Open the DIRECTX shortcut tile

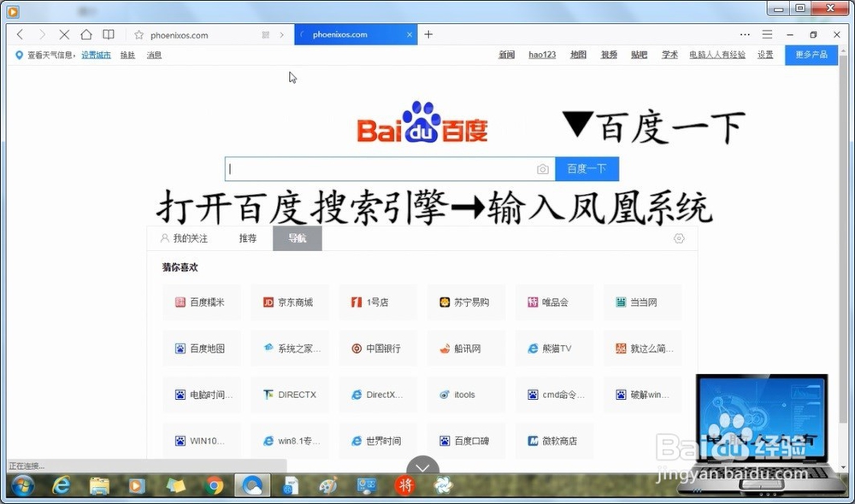290,395
